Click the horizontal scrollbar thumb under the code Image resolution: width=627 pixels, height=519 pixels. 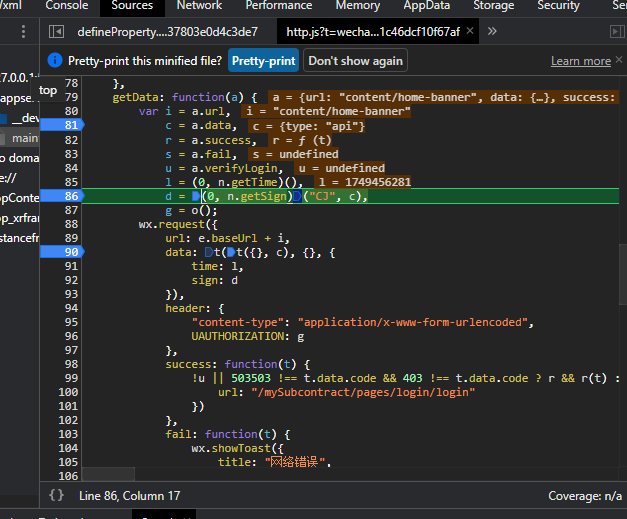point(108,474)
